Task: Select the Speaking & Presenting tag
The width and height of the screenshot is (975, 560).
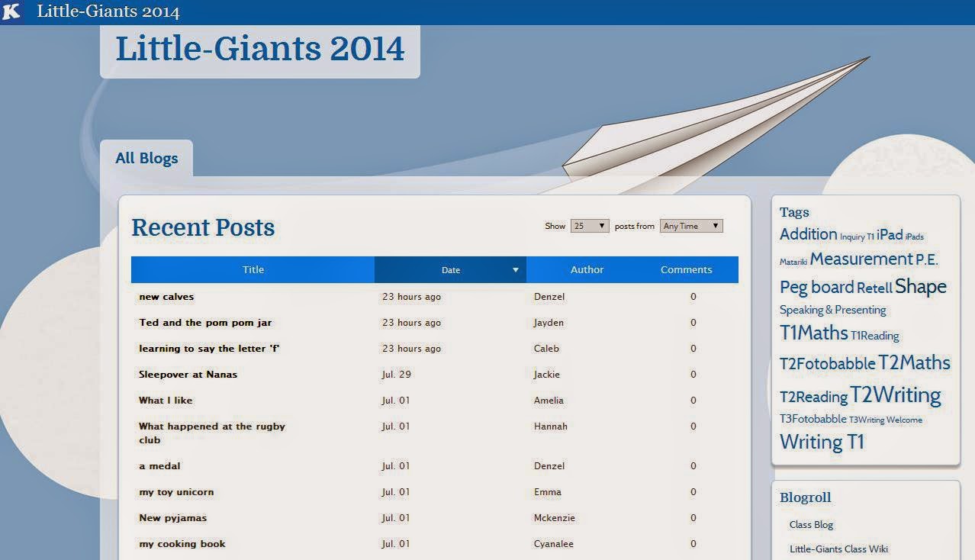Action: point(832,310)
